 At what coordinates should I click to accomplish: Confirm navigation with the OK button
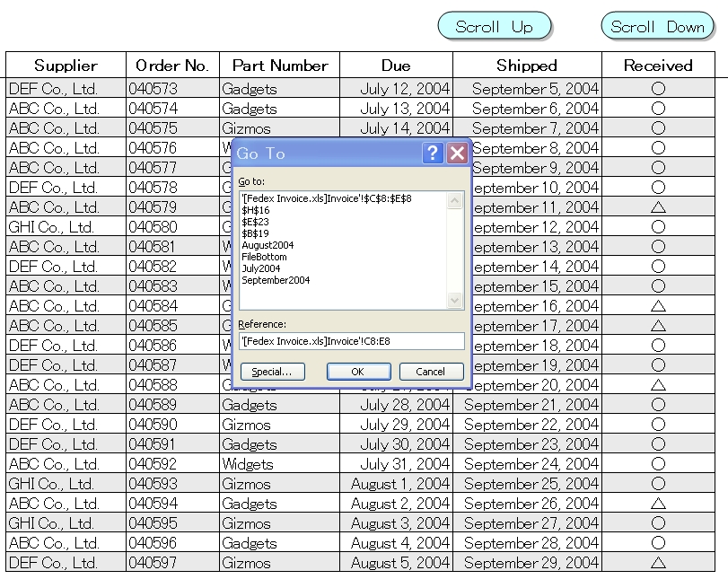click(358, 371)
